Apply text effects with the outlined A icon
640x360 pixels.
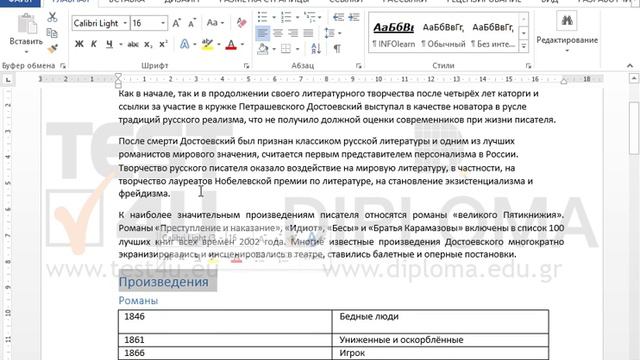(x=184, y=44)
